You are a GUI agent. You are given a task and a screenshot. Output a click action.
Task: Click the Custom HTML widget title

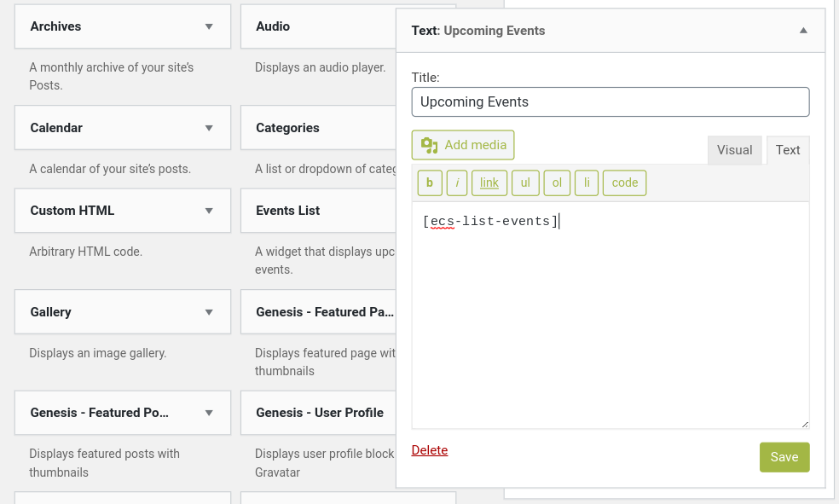(72, 211)
